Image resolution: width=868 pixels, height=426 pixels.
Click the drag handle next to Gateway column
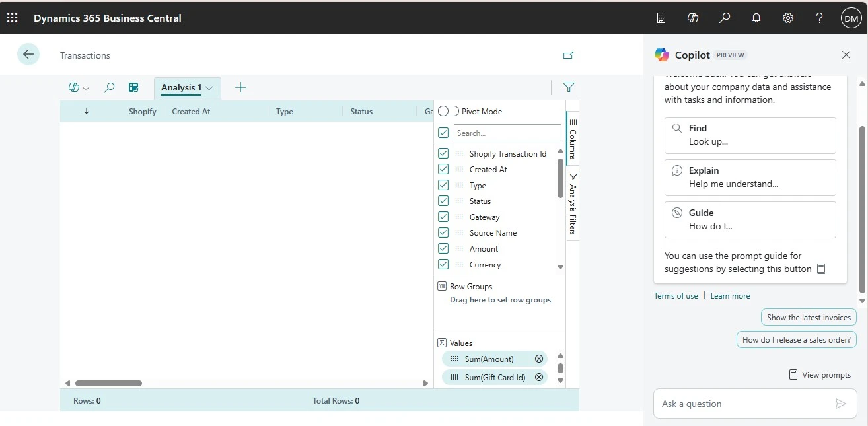[x=459, y=217]
